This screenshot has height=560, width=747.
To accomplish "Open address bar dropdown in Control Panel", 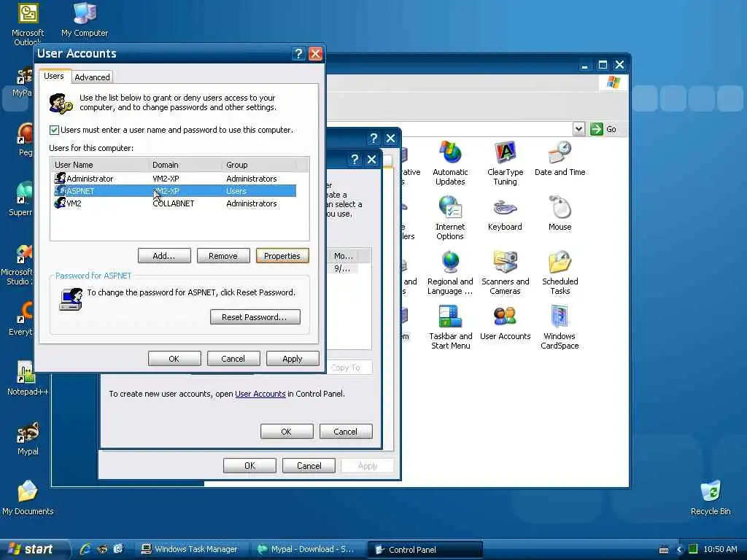I will (578, 129).
